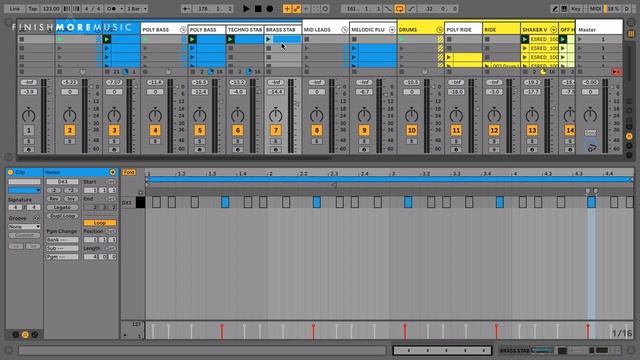This screenshot has height=360, width=640.
Task: Unfold the MID LEADS group track
Action: pos(344,29)
